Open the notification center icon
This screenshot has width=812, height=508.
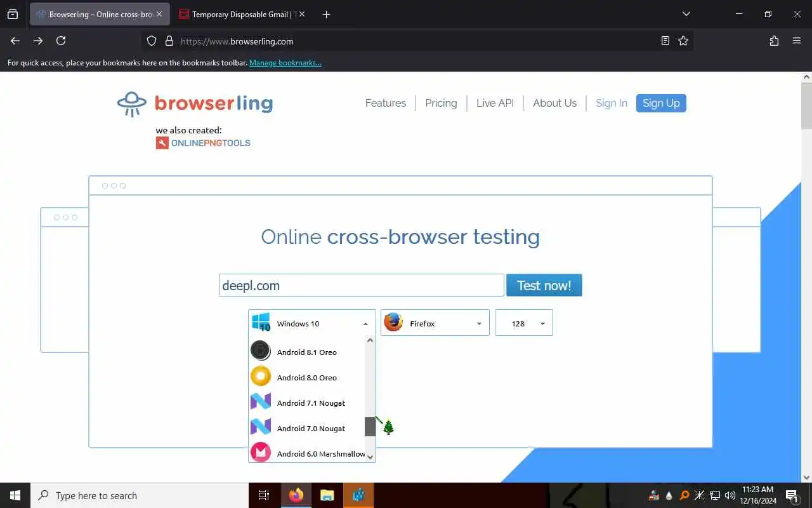point(792,495)
